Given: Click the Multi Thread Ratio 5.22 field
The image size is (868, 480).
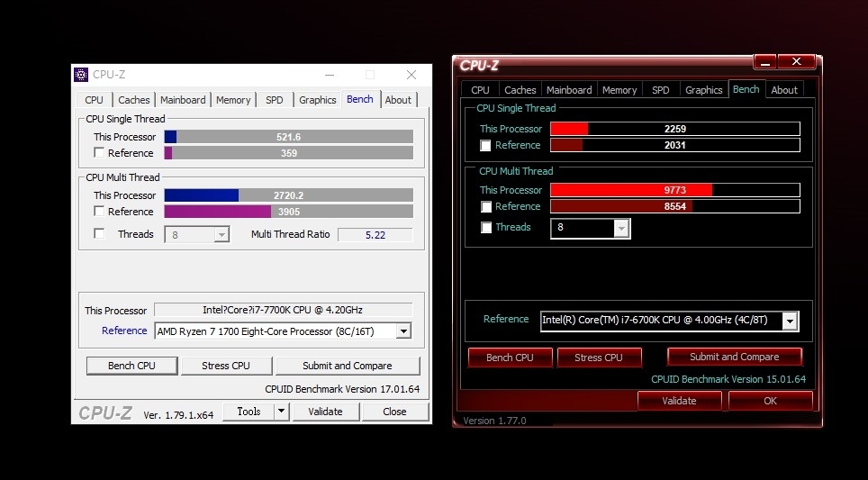Looking at the screenshot, I should coord(375,235).
